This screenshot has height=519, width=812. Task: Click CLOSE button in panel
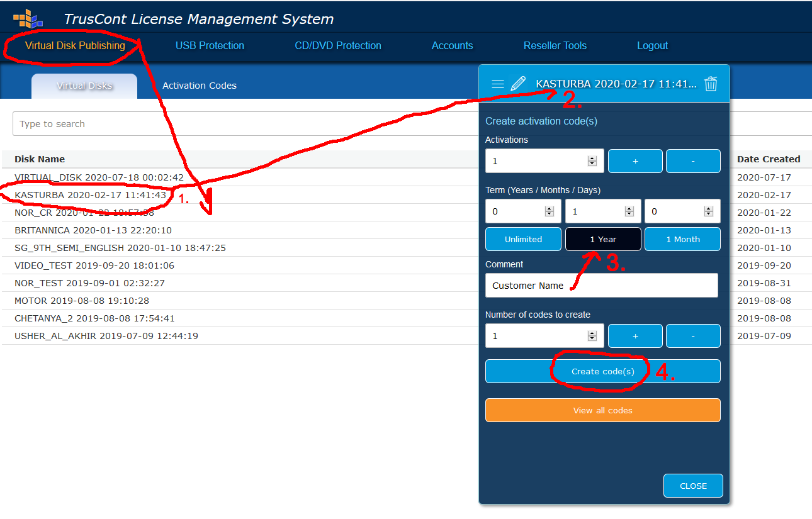(693, 486)
